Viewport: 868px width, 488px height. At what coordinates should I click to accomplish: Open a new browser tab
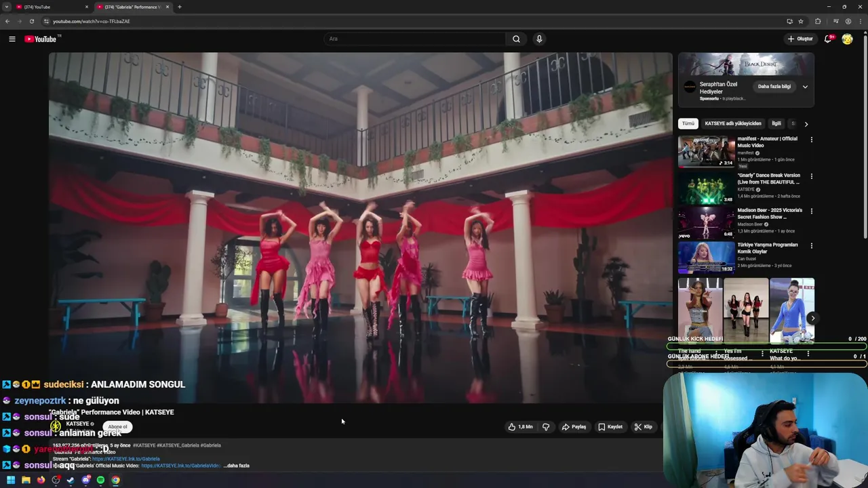coord(180,7)
